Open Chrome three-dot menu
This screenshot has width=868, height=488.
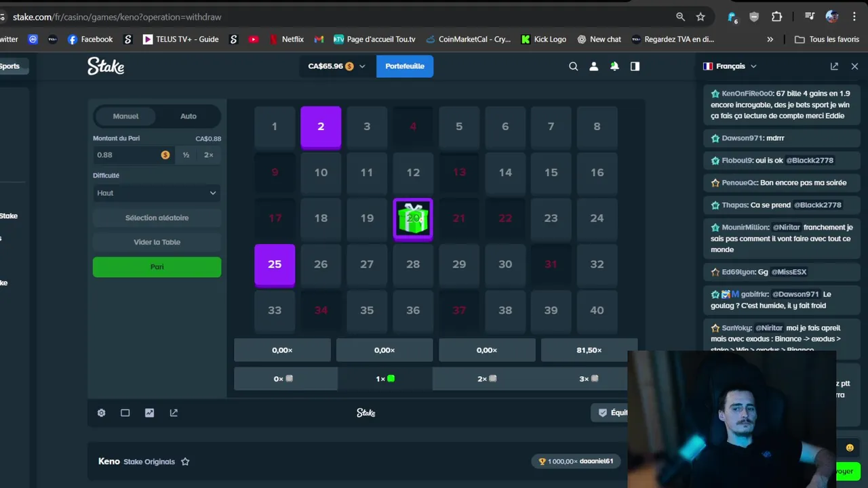(854, 17)
